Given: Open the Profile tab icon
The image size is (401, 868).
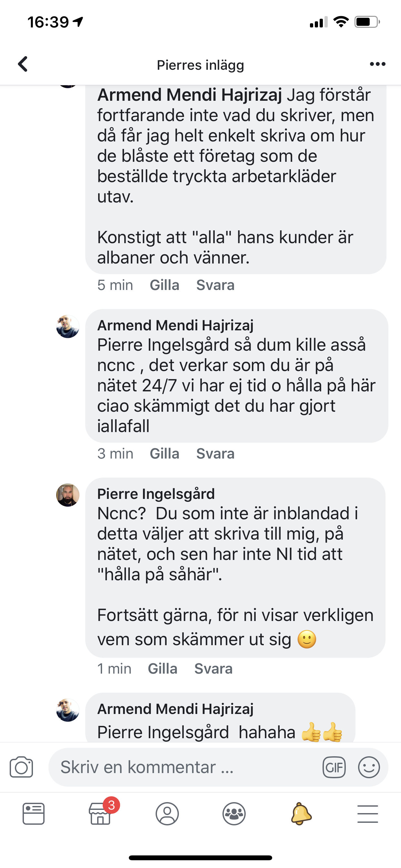Looking at the screenshot, I should click(x=167, y=813).
